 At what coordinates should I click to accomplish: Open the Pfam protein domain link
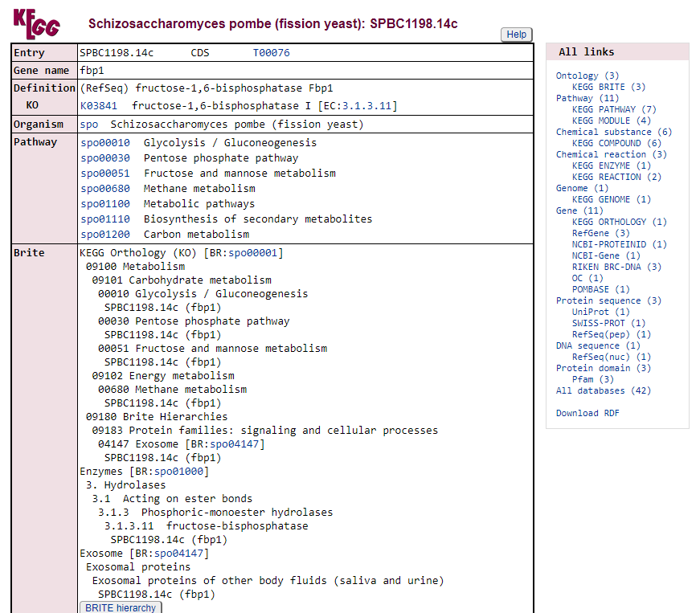[x=583, y=379]
